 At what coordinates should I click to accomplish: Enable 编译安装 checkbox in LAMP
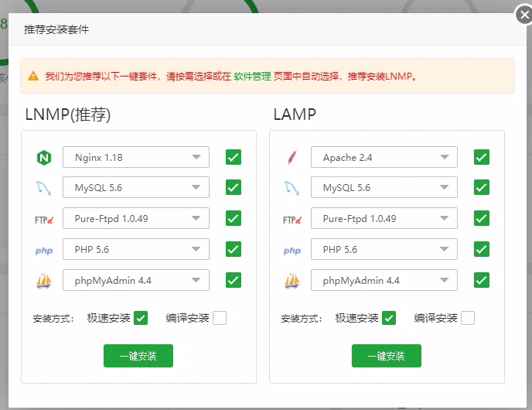(468, 318)
